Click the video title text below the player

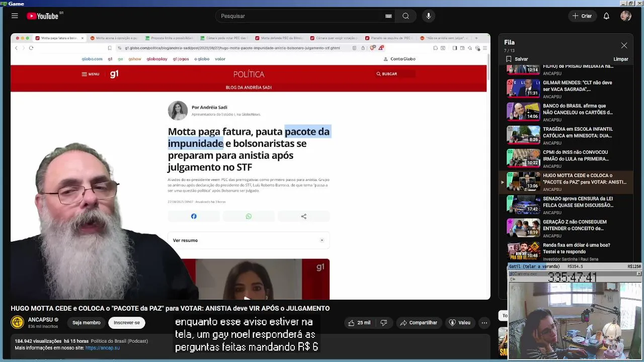pyautogui.click(x=170, y=308)
